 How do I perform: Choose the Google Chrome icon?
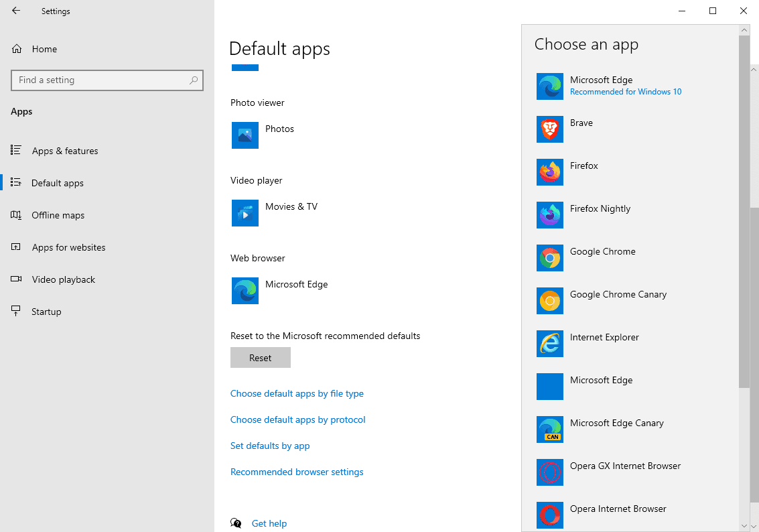pyautogui.click(x=550, y=257)
